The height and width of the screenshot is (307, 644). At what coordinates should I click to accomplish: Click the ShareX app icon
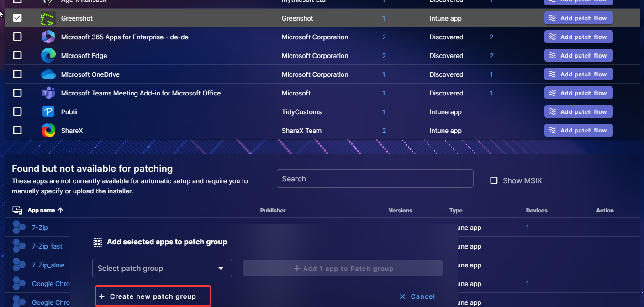[x=48, y=131]
